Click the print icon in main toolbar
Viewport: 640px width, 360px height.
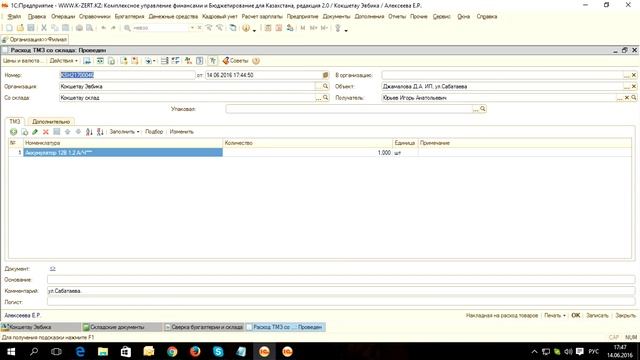point(79,28)
